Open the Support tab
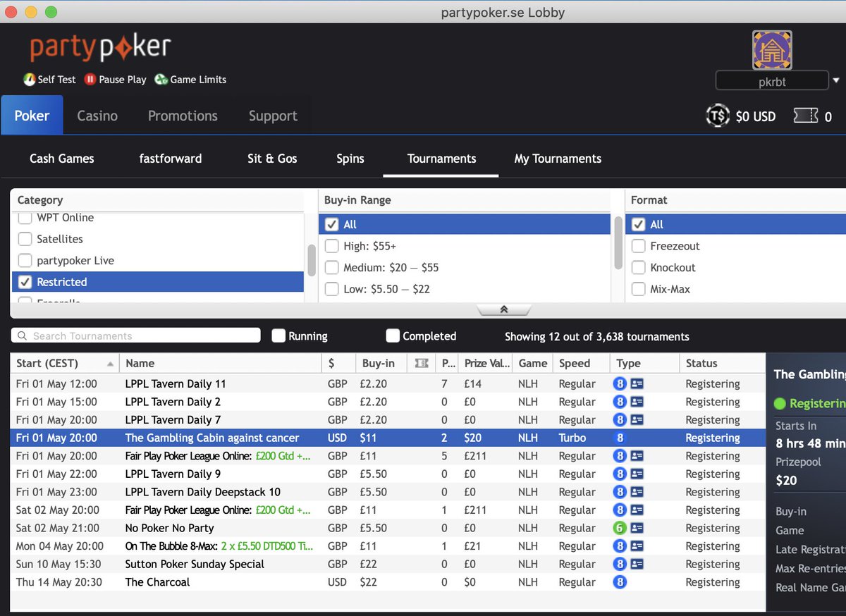 (x=273, y=116)
